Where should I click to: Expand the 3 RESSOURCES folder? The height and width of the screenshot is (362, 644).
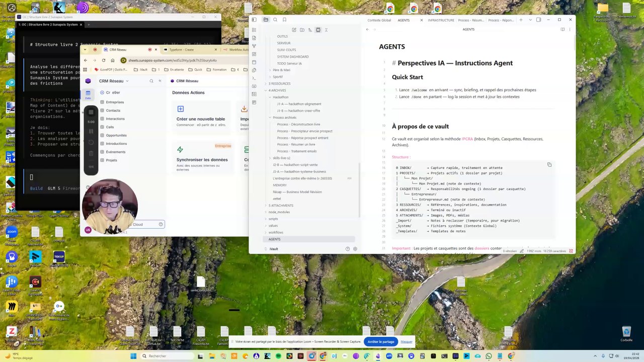click(x=280, y=83)
